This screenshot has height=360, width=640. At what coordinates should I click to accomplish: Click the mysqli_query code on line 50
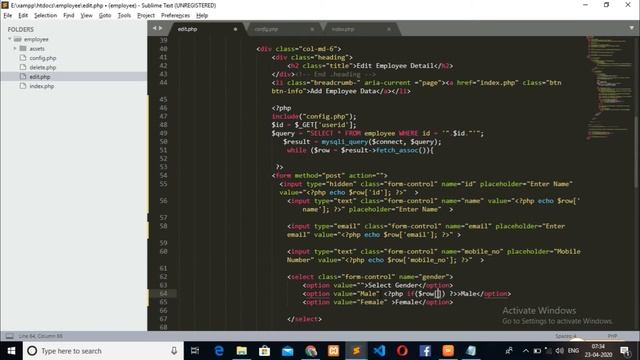(x=344, y=142)
